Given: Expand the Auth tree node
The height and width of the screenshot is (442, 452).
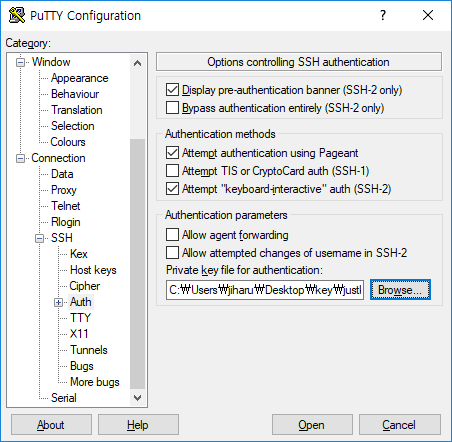Looking at the screenshot, I should (x=58, y=302).
